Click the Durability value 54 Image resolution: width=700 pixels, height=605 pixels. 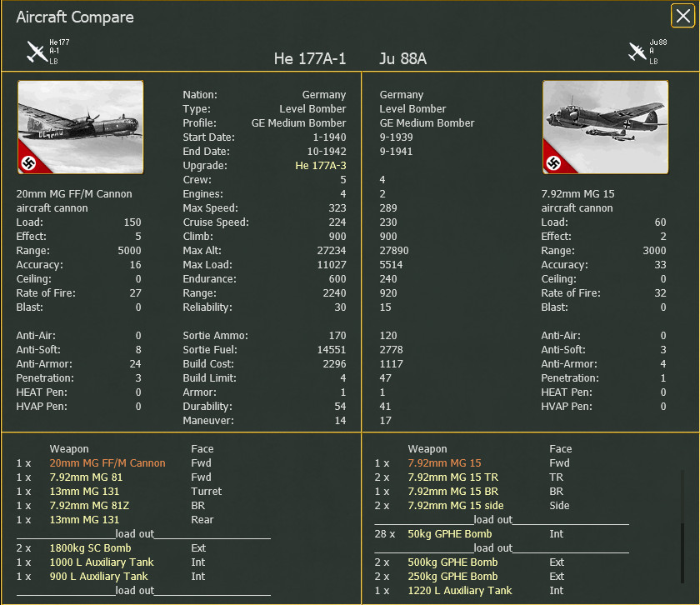(341, 407)
